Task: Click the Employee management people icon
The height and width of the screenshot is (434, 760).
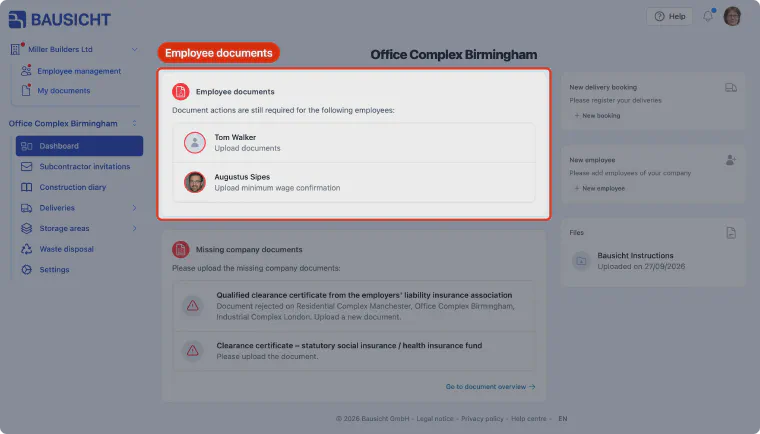Action: tap(26, 71)
